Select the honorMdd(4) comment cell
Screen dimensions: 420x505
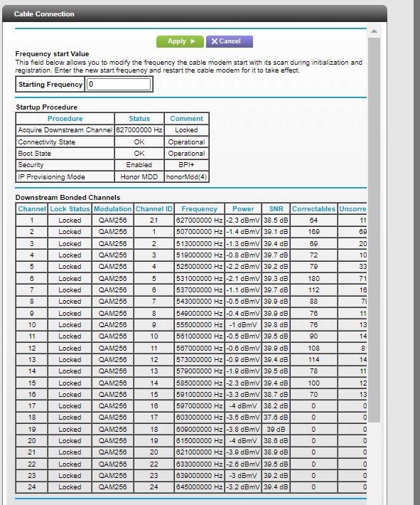(187, 177)
